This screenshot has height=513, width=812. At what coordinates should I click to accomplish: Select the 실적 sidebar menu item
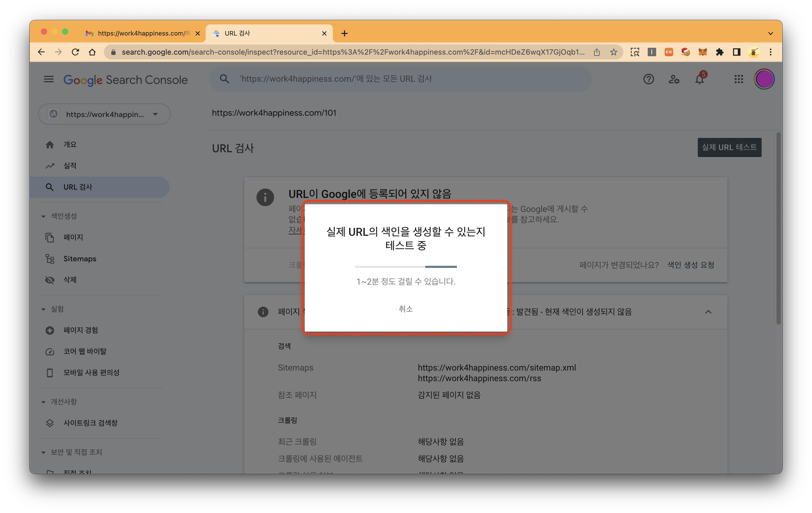(x=70, y=165)
